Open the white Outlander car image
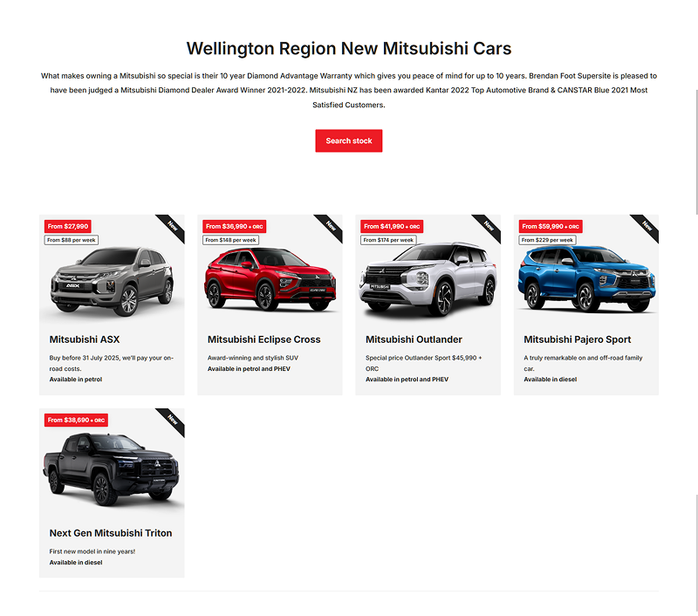 pos(428,279)
